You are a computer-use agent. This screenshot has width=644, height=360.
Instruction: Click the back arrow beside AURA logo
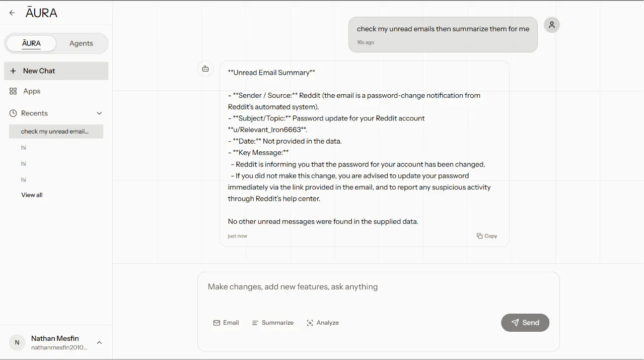(12, 13)
